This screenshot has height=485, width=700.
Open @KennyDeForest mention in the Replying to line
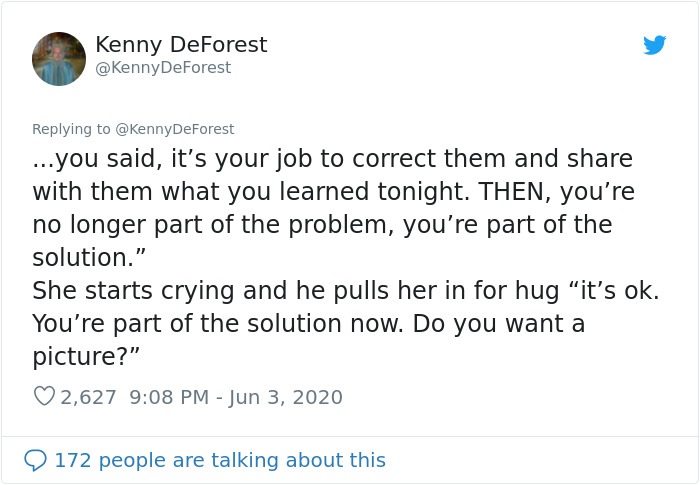point(176,128)
